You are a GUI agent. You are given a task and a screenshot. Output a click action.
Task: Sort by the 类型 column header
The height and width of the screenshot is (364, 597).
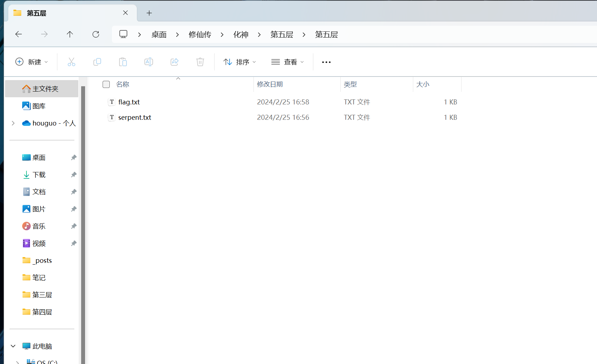point(350,84)
